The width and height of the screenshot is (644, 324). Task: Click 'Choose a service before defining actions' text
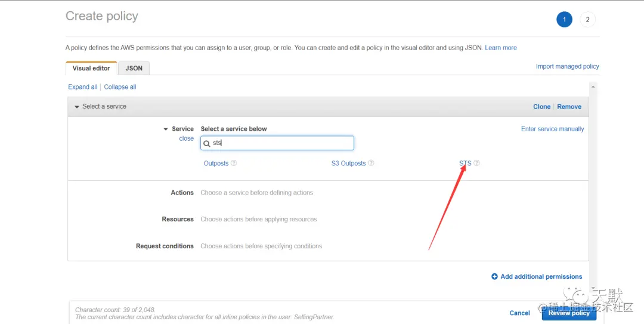pyautogui.click(x=256, y=192)
